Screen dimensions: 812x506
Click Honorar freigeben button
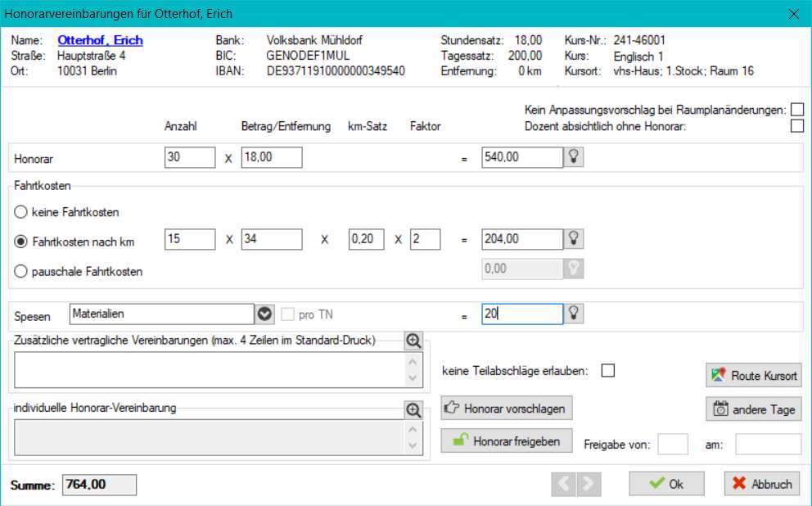pyautogui.click(x=507, y=440)
